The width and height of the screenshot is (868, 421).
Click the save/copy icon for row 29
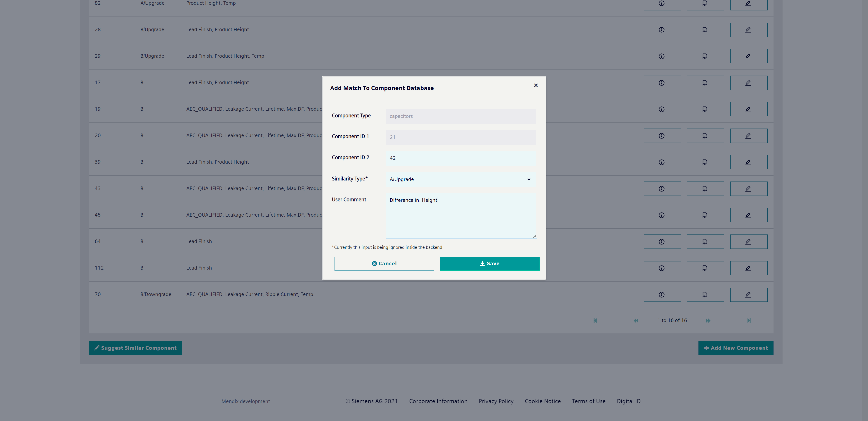tap(705, 56)
